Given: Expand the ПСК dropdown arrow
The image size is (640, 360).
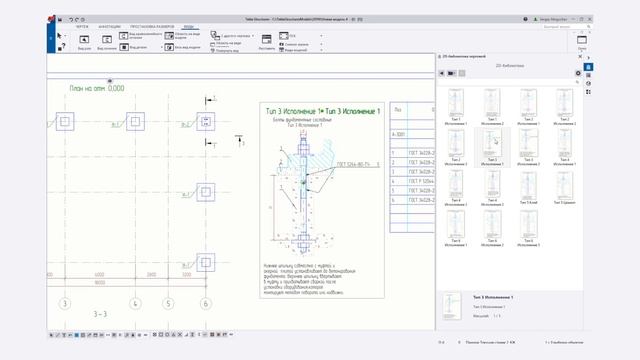Looking at the screenshot, I should [x=321, y=36].
